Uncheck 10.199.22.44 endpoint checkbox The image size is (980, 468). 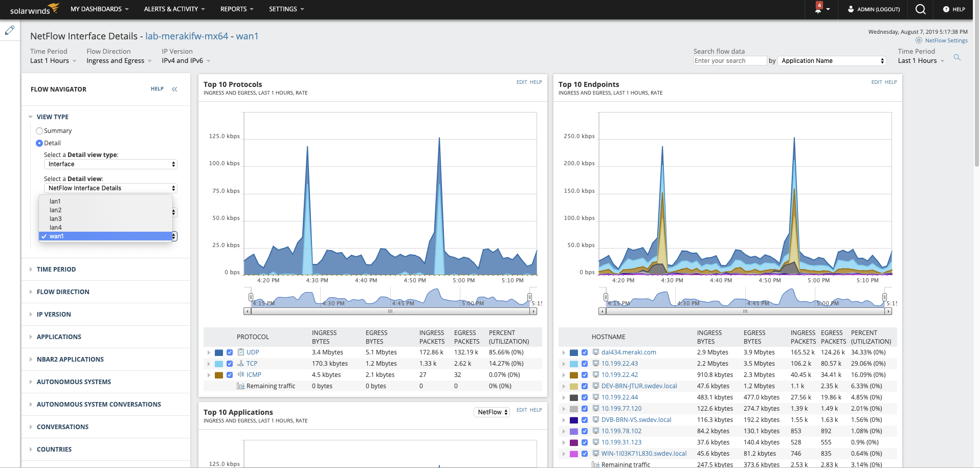click(585, 397)
